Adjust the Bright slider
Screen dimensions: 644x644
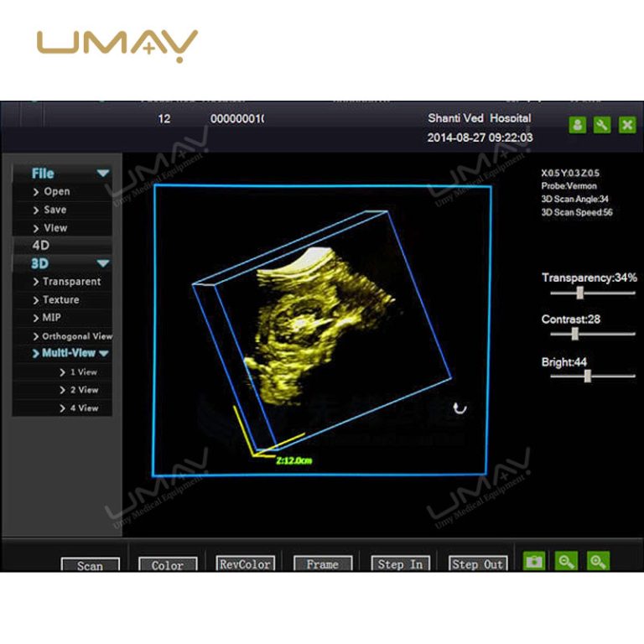tap(588, 376)
